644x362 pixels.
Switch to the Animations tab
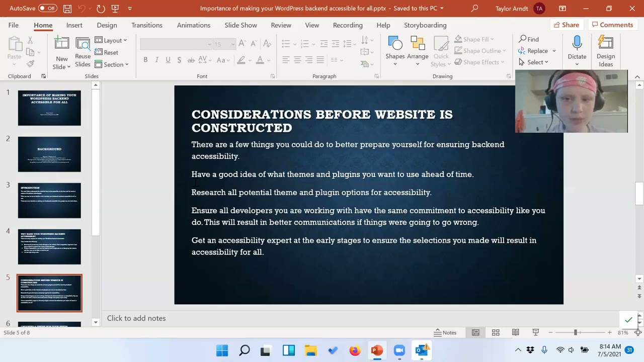pos(194,25)
